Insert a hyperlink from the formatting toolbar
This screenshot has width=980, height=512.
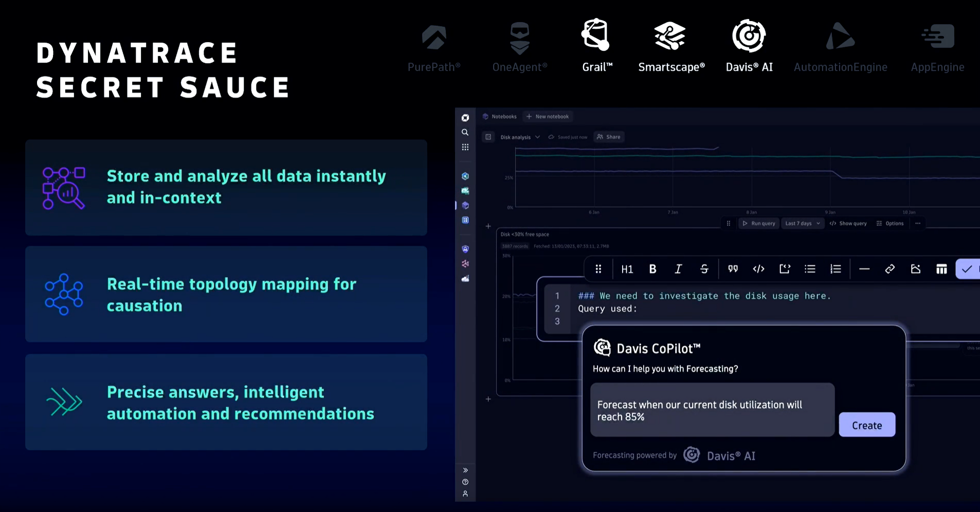click(x=890, y=269)
